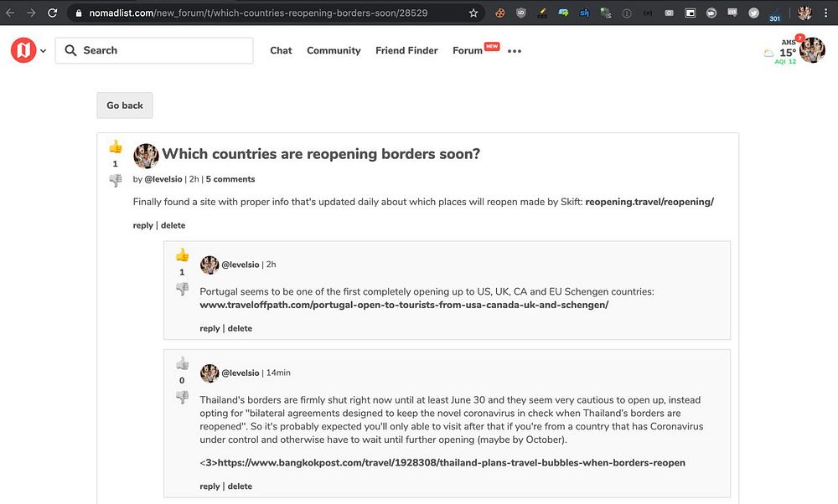Viewport: 838px width, 504px height.
Task: Open @levelsio on the 14min comment
Action: click(x=241, y=373)
